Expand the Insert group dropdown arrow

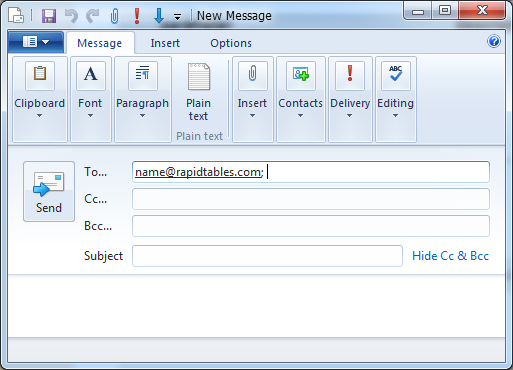[x=252, y=115]
